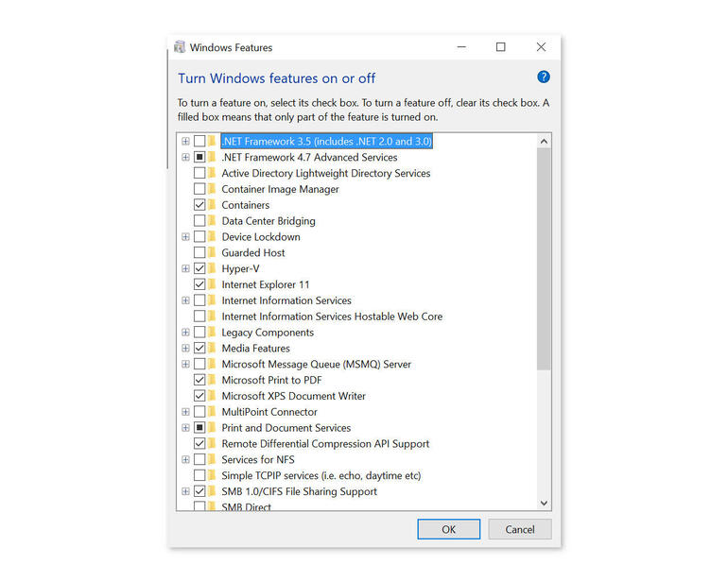This screenshot has height=582, width=728.
Task: Check the Simple TCPIP services box
Action: click(x=199, y=475)
